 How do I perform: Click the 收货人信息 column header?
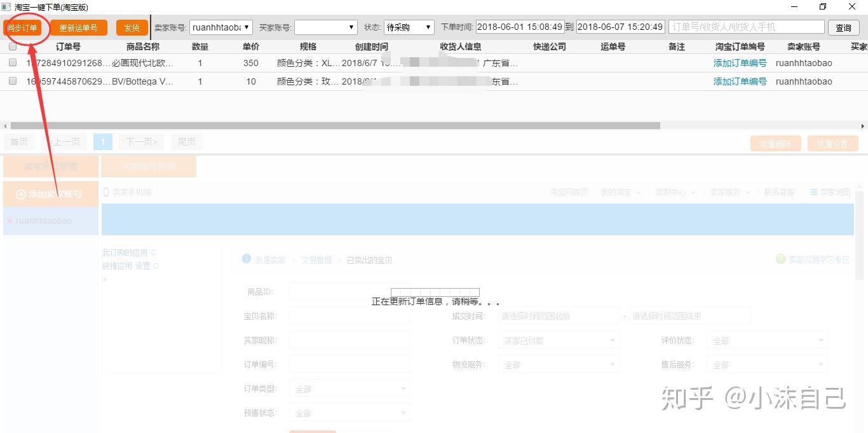tap(461, 46)
